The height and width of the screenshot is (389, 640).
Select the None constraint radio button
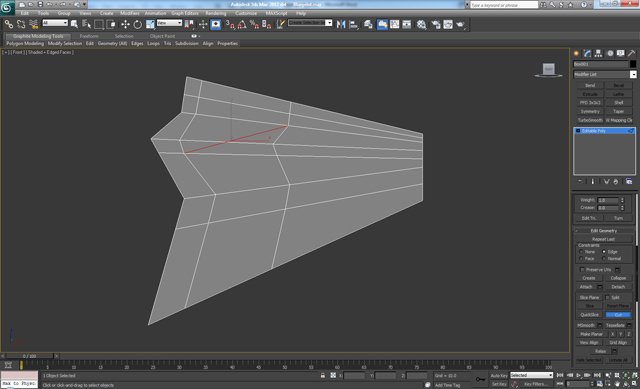click(x=581, y=252)
